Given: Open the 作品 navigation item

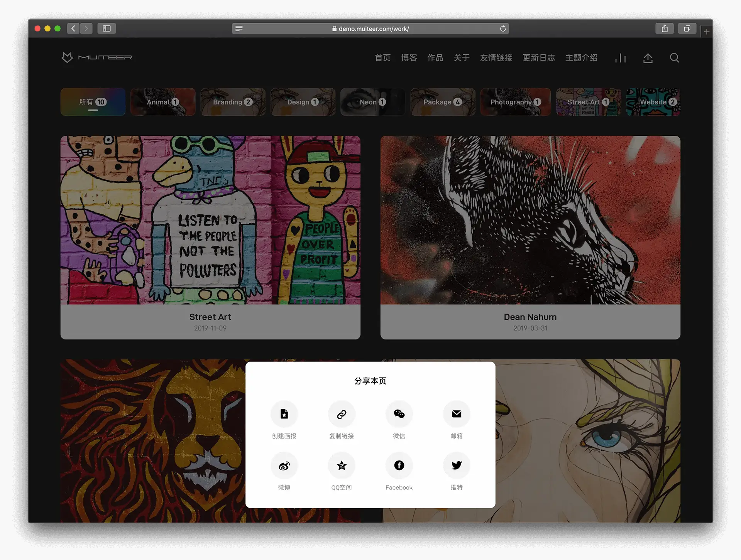Looking at the screenshot, I should [x=435, y=58].
